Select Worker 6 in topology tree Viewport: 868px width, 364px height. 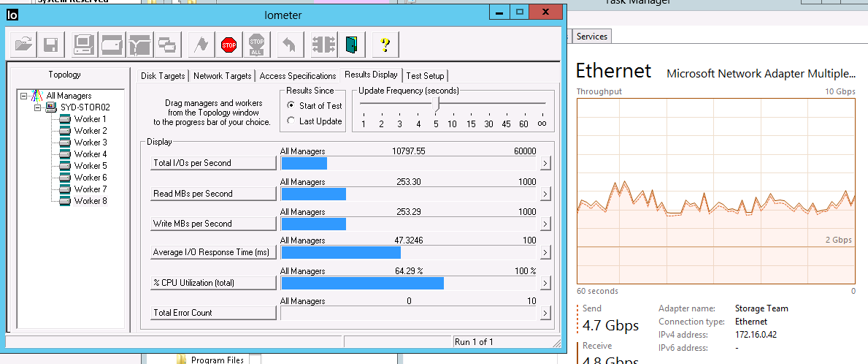tap(91, 178)
